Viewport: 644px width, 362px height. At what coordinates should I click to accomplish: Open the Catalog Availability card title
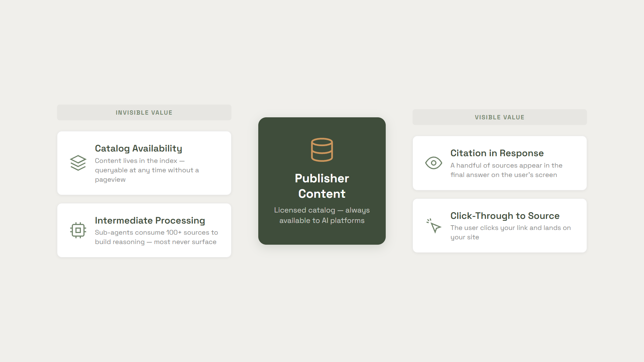139,148
